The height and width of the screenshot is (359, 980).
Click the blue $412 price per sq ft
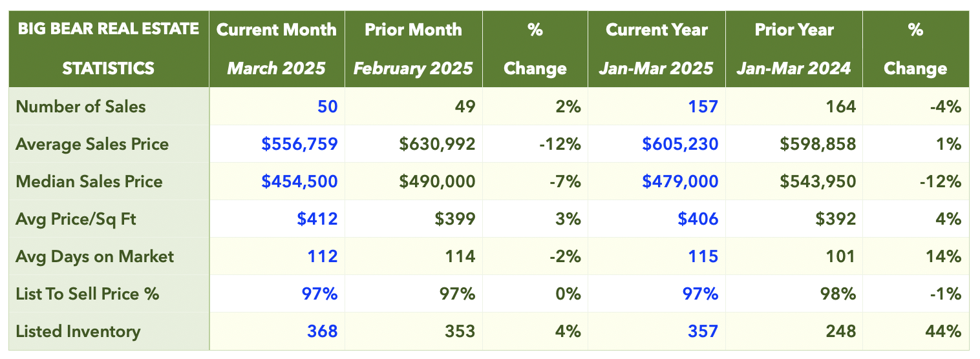tap(317, 219)
